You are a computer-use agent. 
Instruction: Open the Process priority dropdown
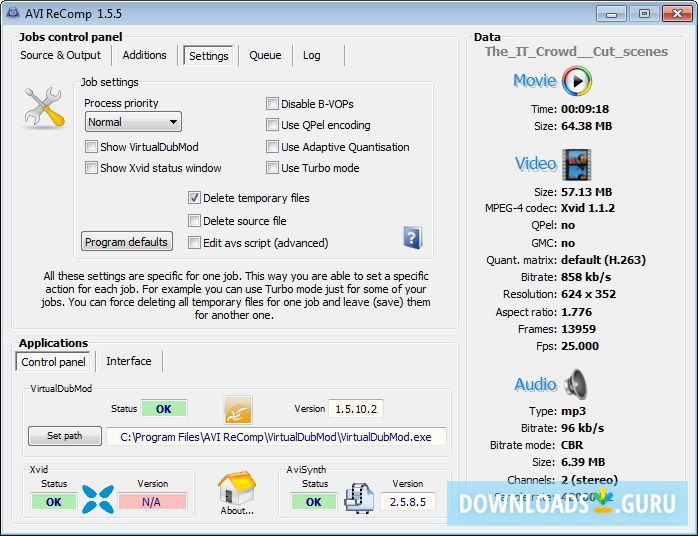133,122
